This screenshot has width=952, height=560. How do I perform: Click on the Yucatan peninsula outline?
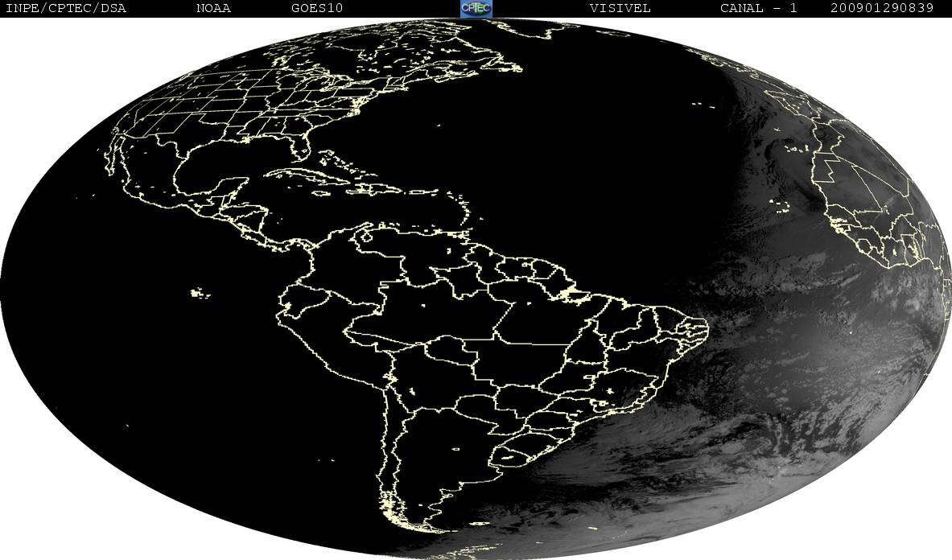coord(236,186)
